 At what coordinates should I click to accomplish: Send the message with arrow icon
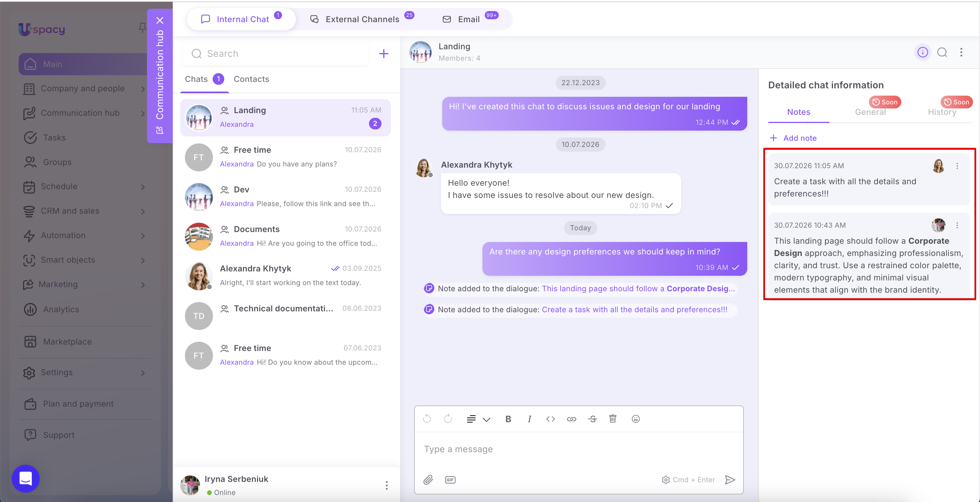pyautogui.click(x=730, y=480)
